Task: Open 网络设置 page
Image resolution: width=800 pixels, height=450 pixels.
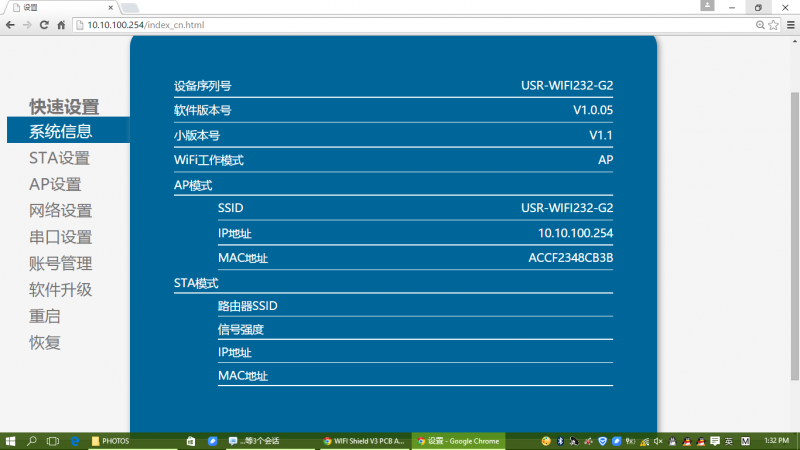Action: (60, 211)
